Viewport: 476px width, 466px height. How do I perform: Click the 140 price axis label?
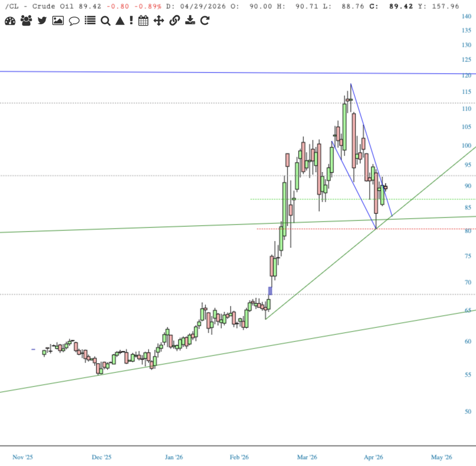pos(466,16)
